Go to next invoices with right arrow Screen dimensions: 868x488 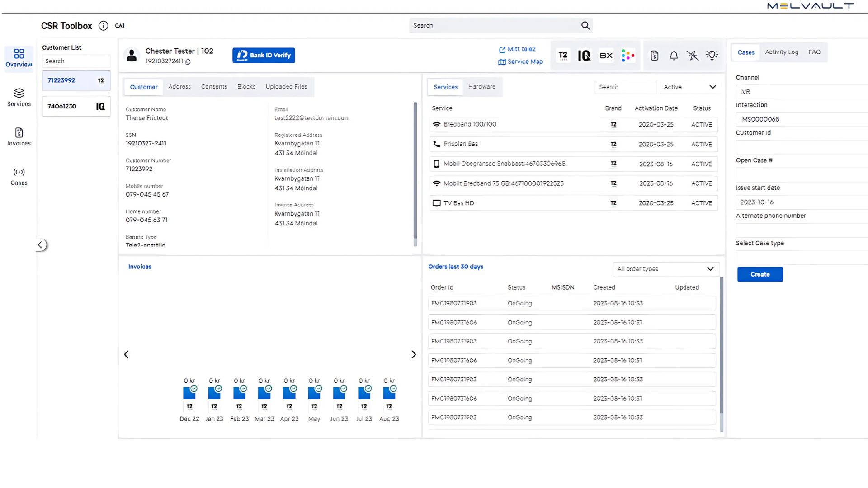coord(413,355)
